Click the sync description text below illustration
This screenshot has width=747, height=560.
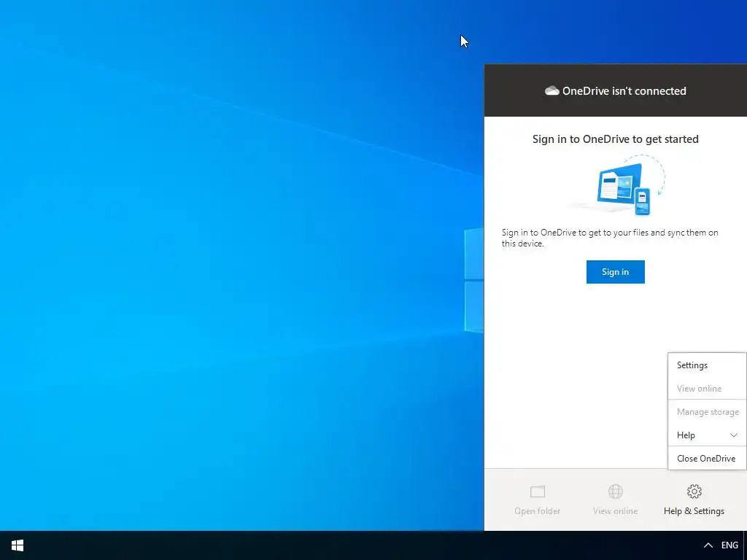pyautogui.click(x=610, y=238)
